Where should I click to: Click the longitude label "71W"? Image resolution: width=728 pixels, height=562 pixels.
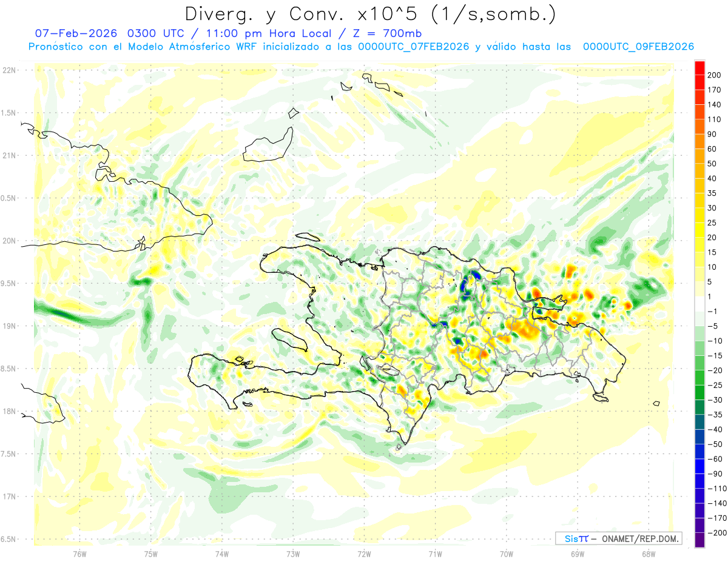coord(435,554)
